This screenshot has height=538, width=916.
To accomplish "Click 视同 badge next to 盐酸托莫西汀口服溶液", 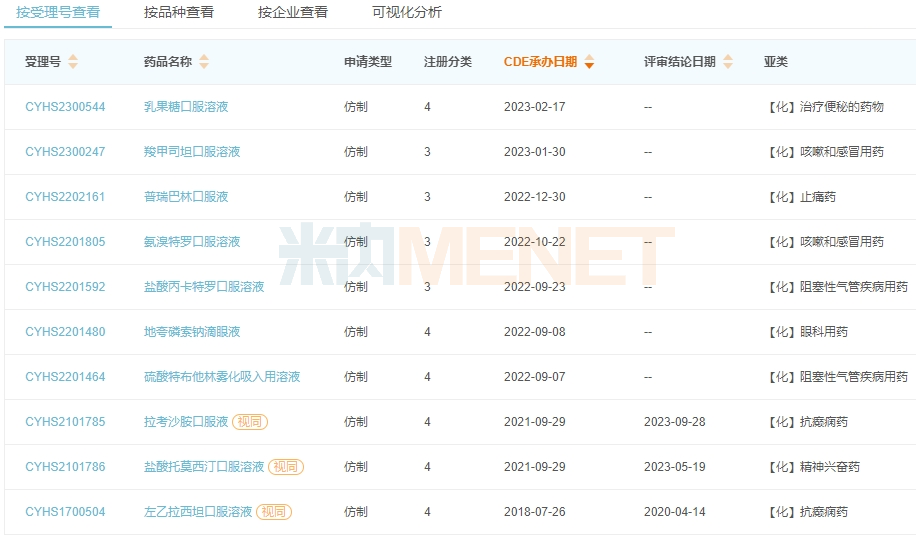I will pos(286,467).
